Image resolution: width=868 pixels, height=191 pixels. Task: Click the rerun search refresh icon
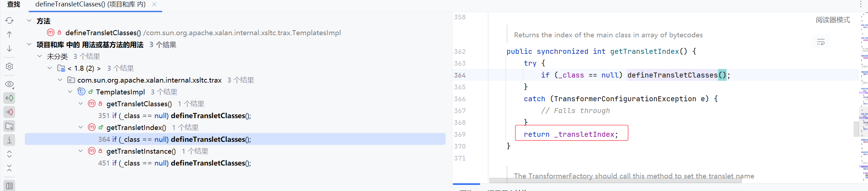coord(9,20)
